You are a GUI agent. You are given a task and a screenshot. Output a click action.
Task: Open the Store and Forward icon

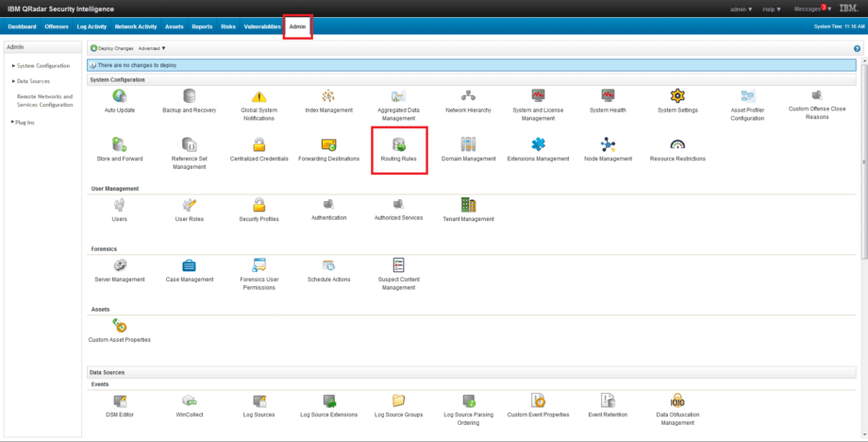click(119, 144)
